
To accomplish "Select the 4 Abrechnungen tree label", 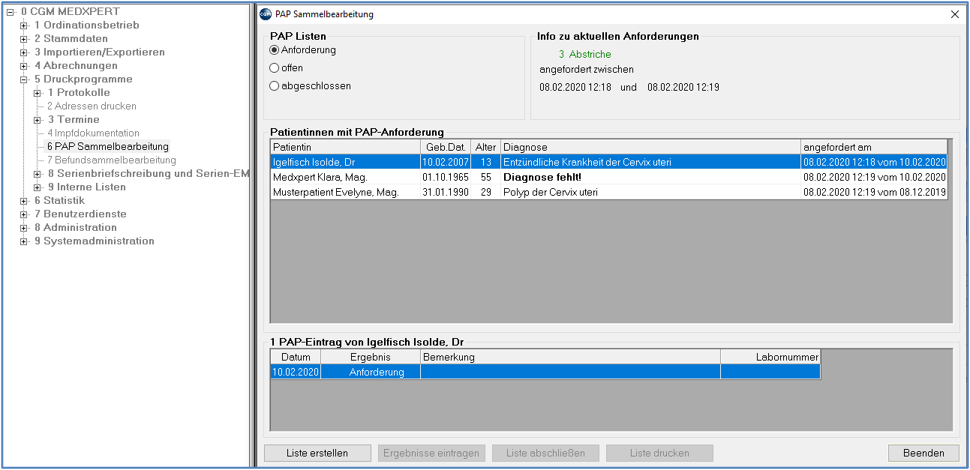I will 75,66.
